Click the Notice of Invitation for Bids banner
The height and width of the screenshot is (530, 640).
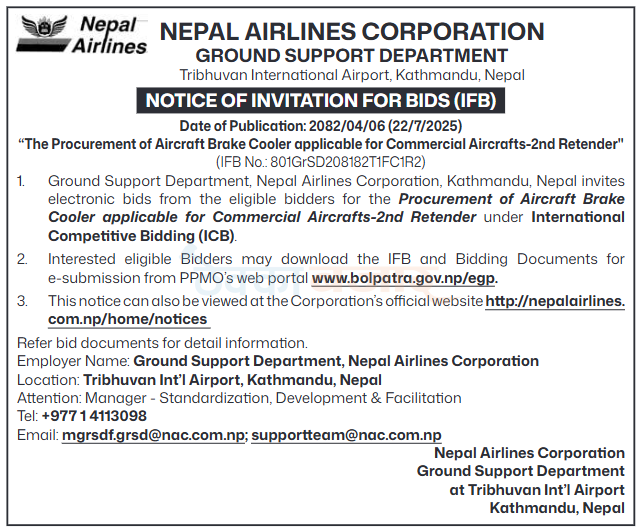[x=320, y=101]
